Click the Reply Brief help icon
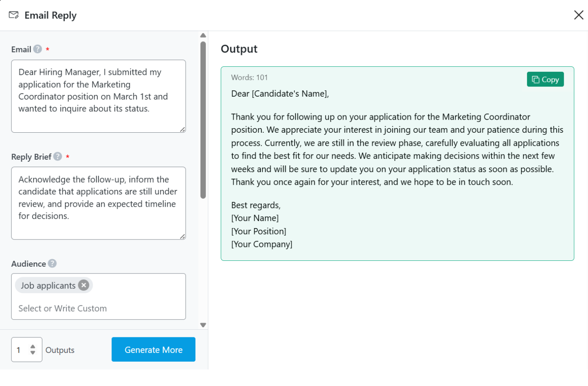This screenshot has width=588, height=386. coord(58,156)
